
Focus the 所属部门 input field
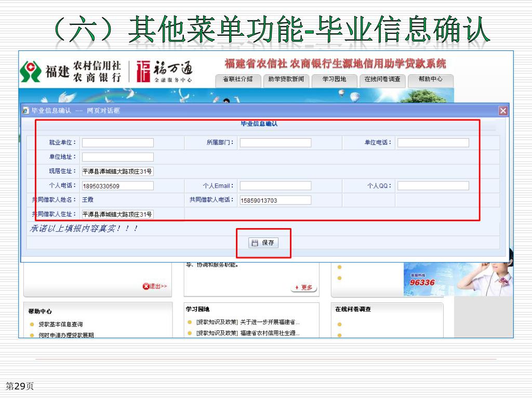(x=275, y=142)
